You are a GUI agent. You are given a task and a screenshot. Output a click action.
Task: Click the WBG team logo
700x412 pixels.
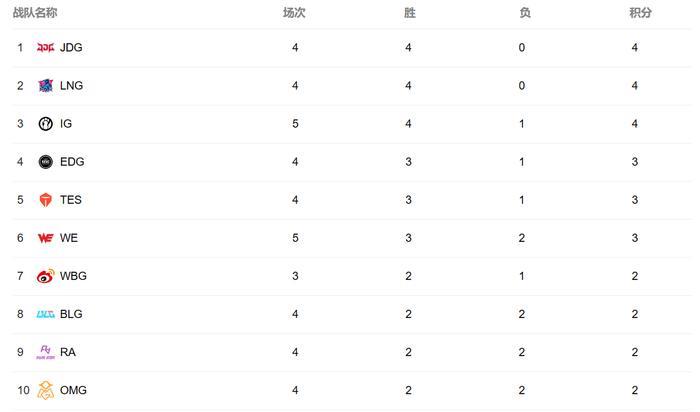pyautogui.click(x=46, y=276)
